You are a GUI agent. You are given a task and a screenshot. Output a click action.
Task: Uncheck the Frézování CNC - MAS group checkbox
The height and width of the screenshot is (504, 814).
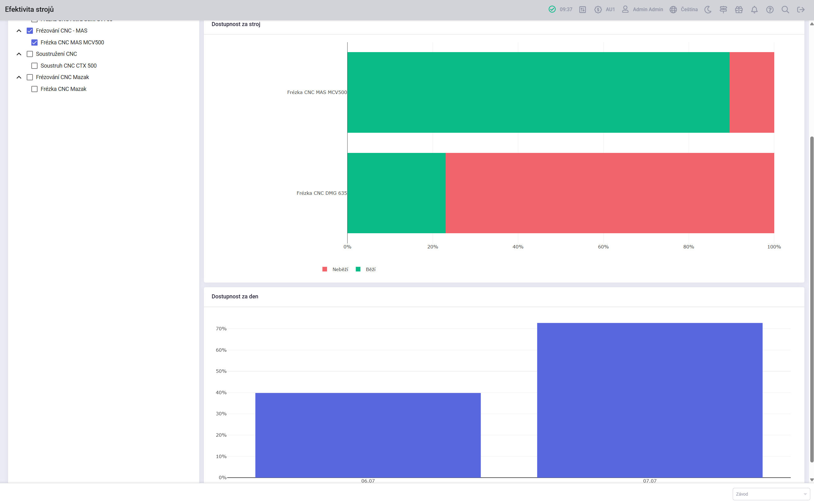click(30, 31)
